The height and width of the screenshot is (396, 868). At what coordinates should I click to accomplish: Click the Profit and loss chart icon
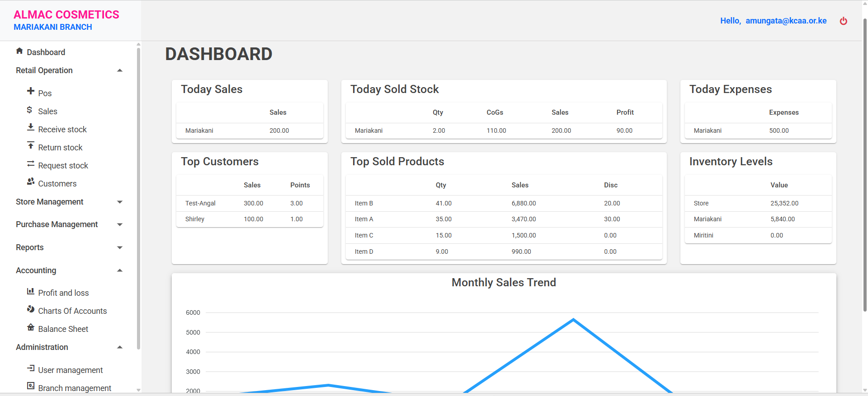(x=31, y=291)
